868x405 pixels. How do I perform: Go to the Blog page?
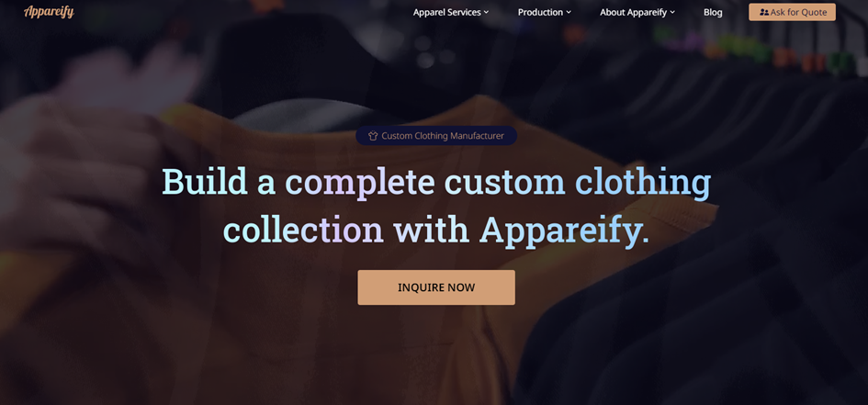coord(713,12)
